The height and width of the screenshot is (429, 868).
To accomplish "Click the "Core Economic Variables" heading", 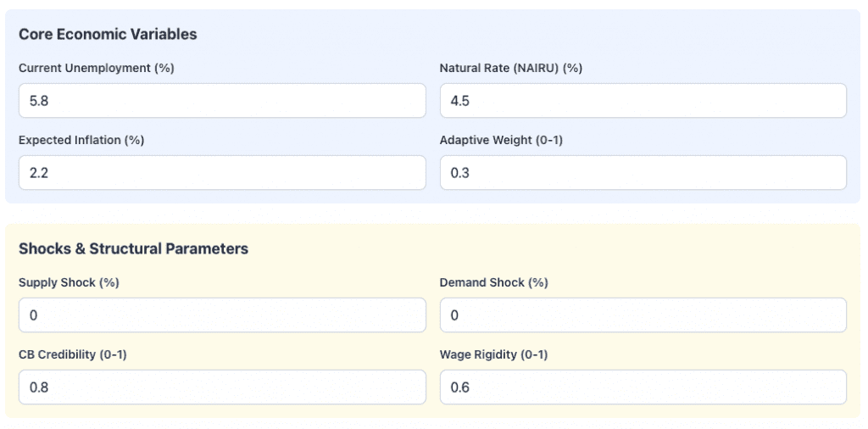I will (108, 35).
